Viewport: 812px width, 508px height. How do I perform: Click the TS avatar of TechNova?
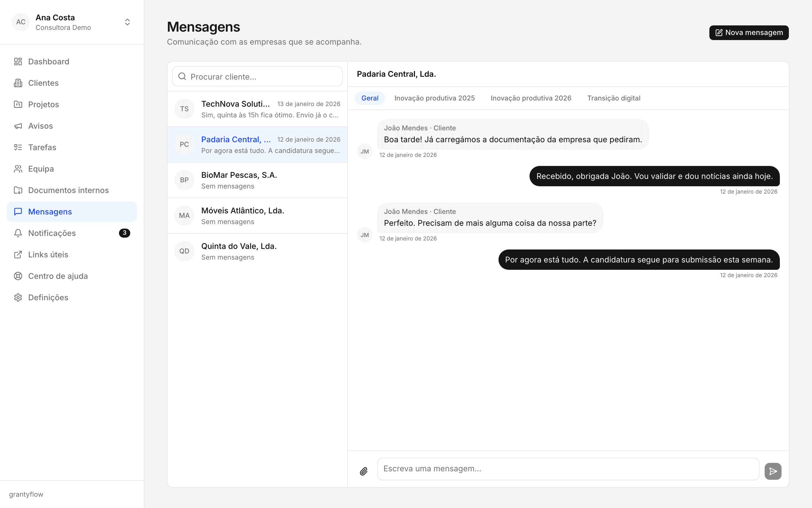[x=184, y=109]
